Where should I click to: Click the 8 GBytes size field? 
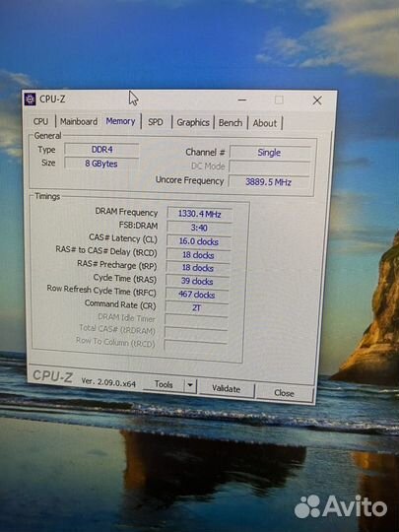click(x=101, y=164)
